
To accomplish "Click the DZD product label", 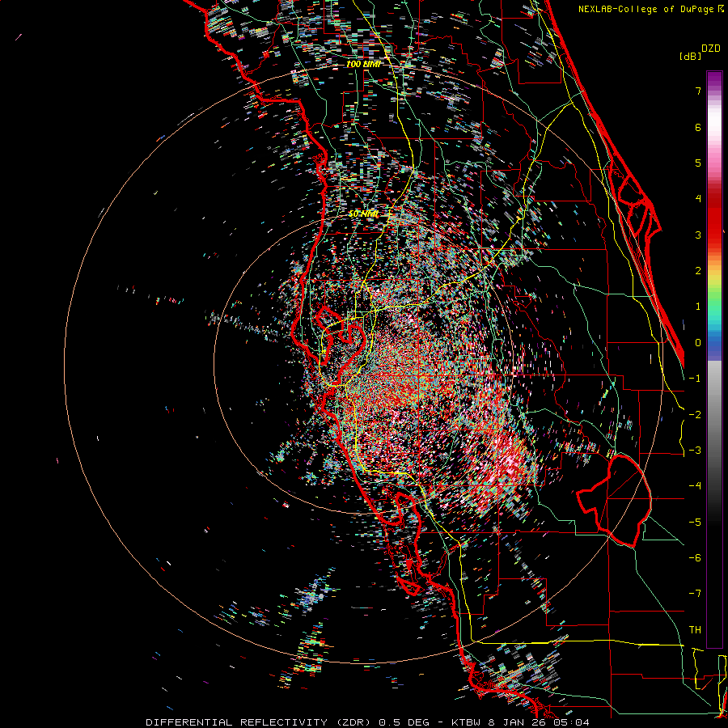I will click(711, 49).
